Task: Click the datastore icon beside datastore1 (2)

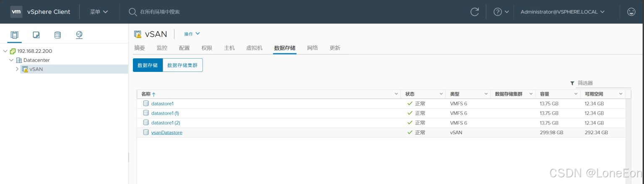Action: tap(146, 123)
